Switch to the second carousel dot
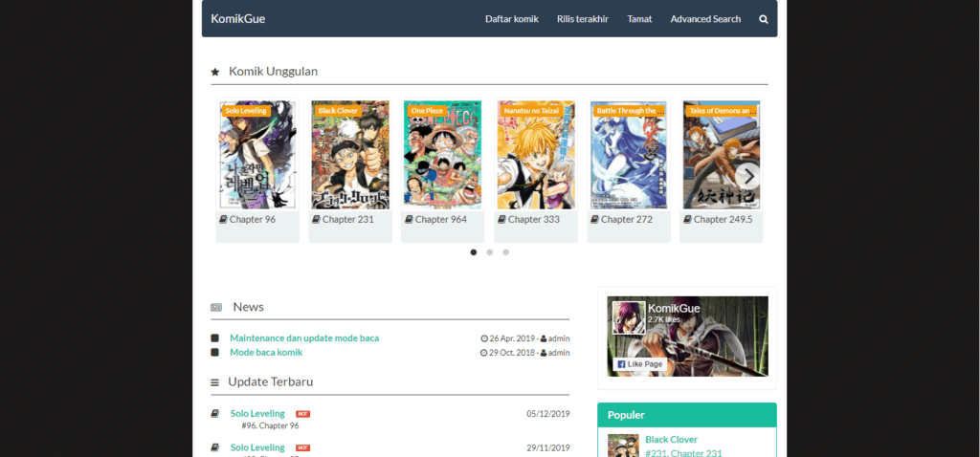The image size is (980, 457). [489, 252]
